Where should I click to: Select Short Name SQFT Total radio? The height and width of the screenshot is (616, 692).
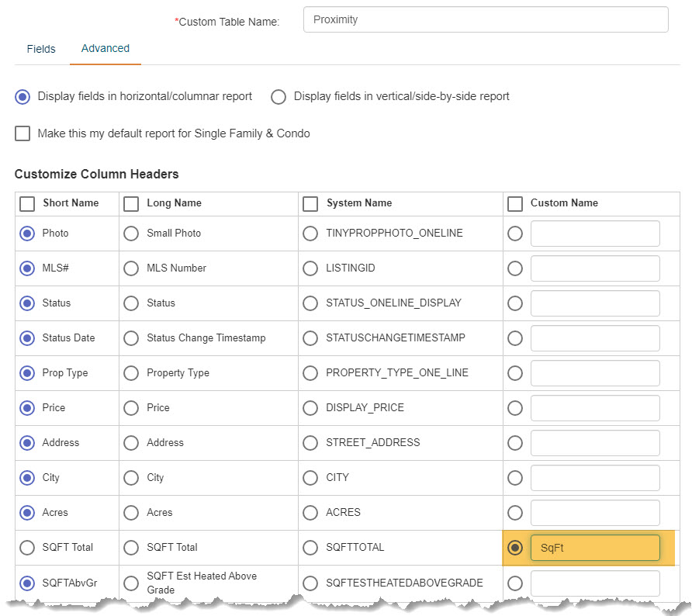coord(27,548)
